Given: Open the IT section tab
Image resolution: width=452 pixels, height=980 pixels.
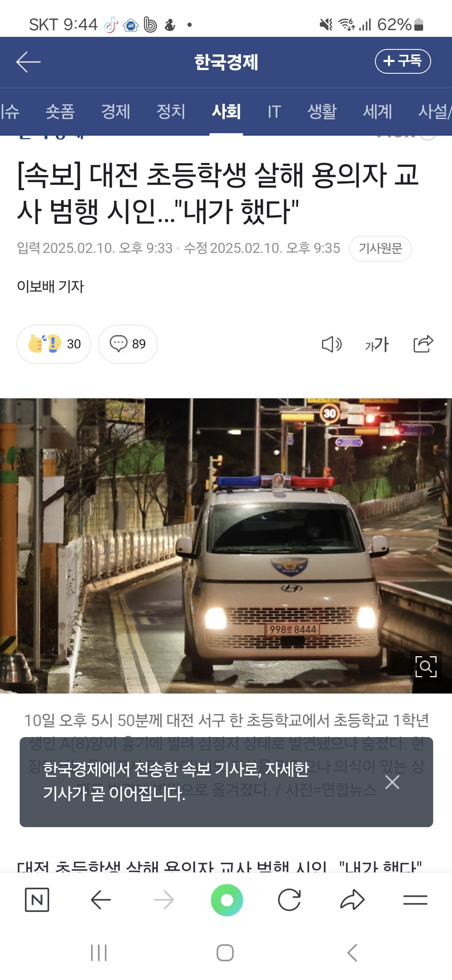Looking at the screenshot, I should (x=274, y=111).
